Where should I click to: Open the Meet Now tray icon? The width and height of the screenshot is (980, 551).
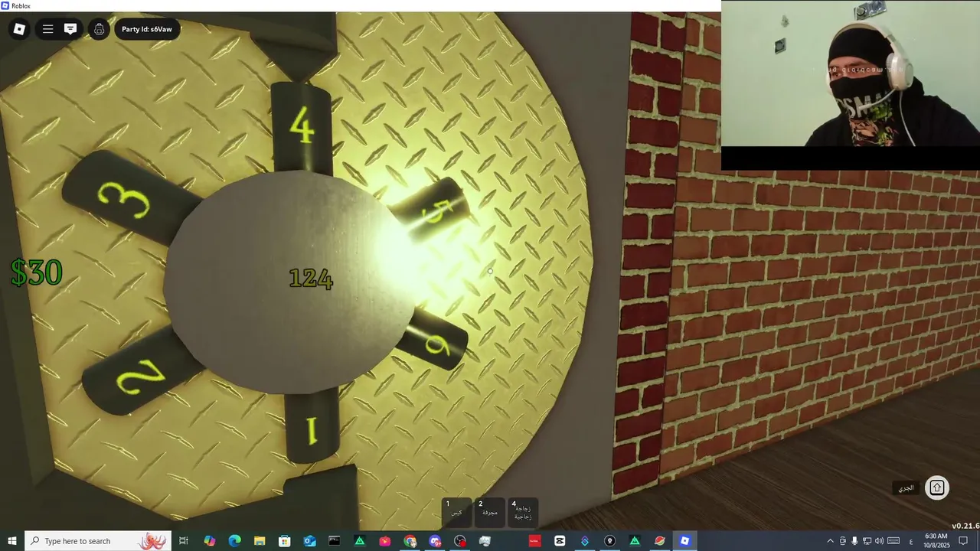843,541
